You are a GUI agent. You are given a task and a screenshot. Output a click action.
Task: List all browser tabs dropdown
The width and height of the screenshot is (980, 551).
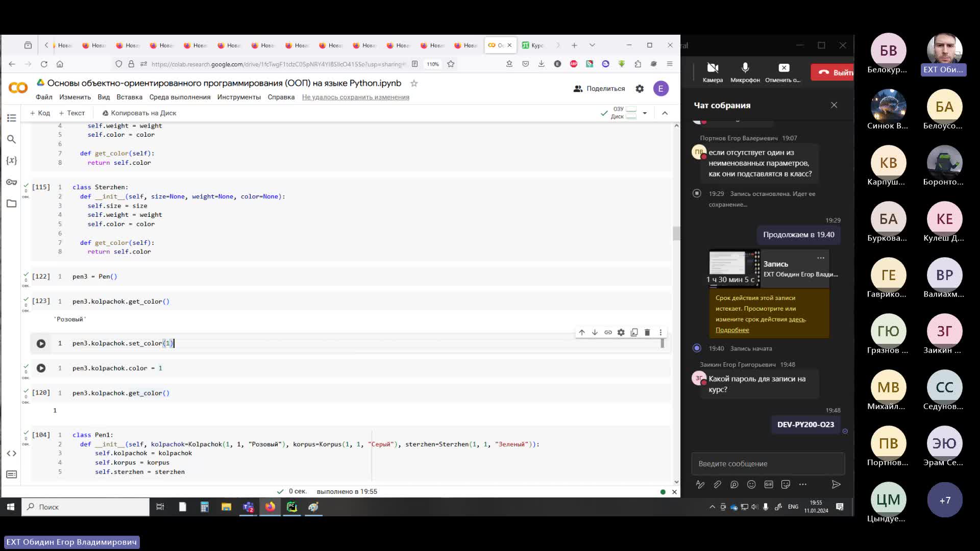click(x=592, y=45)
